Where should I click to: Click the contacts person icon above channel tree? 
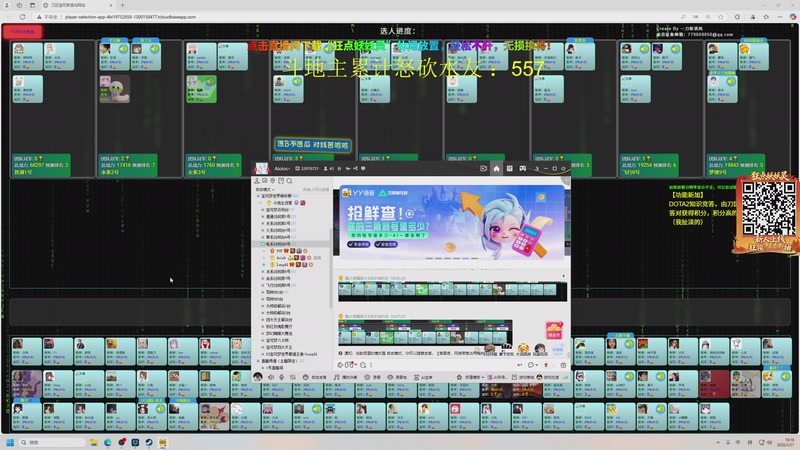257,181
